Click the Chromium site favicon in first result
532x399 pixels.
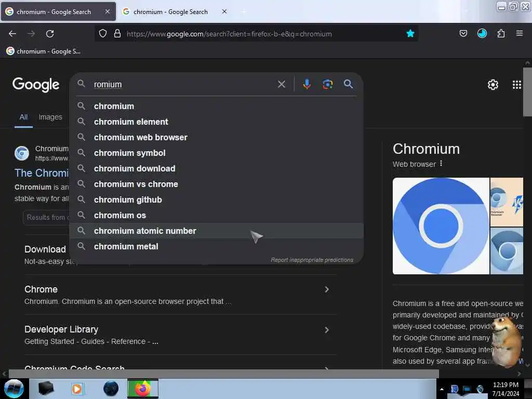(x=22, y=153)
